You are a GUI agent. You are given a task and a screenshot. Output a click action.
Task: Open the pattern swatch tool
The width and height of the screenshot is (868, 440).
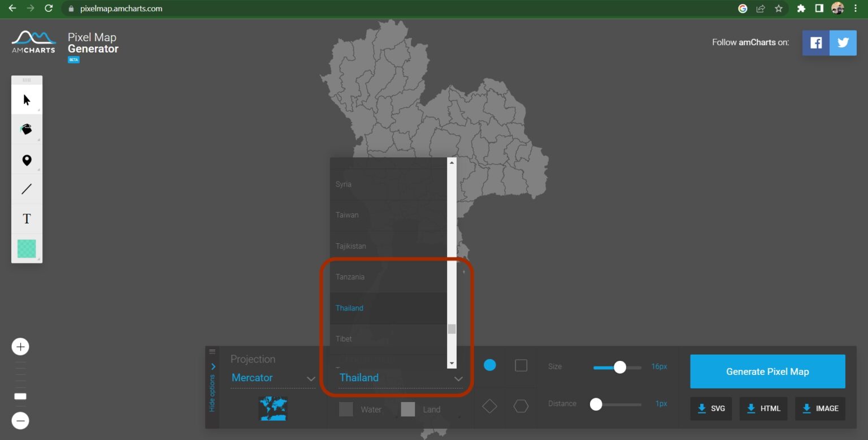[x=26, y=248]
